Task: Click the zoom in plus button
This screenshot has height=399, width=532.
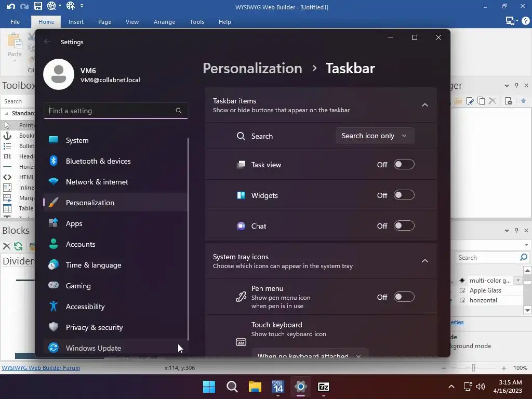Action: coord(504,368)
